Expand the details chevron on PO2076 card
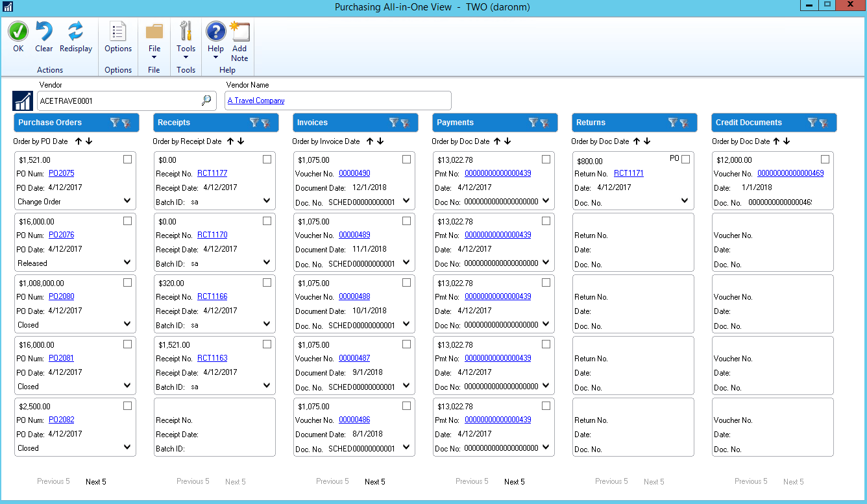Screen dimensions: 867x504 click(x=128, y=263)
